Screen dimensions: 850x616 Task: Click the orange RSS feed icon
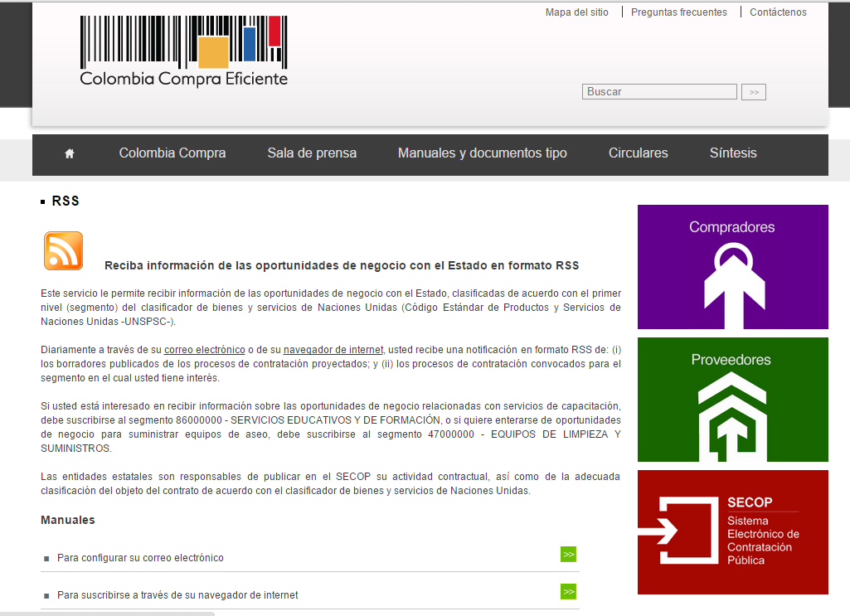point(63,251)
